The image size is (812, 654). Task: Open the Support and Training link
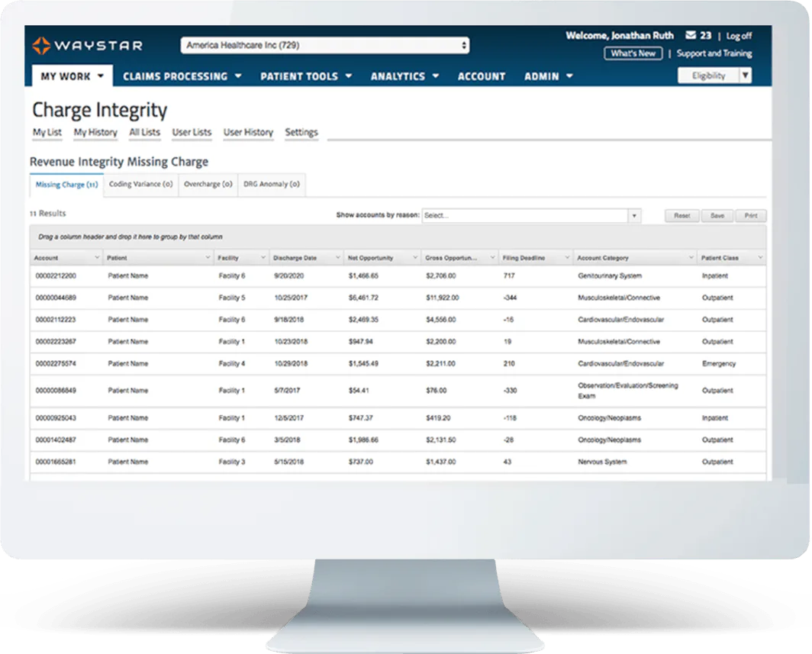click(714, 53)
